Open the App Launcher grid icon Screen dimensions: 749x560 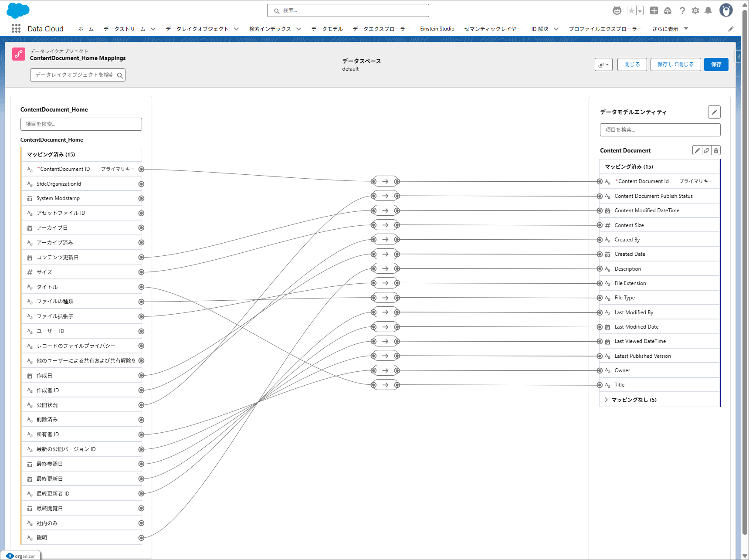point(16,29)
